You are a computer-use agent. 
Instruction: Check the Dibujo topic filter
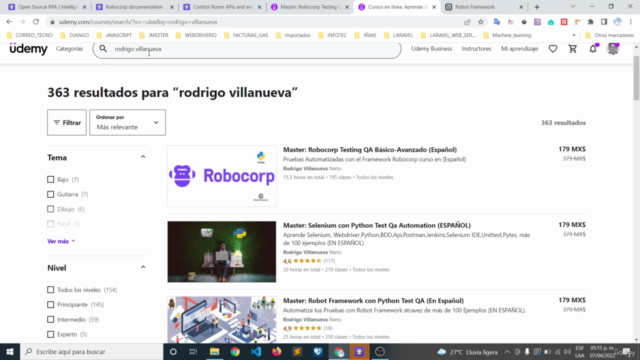coord(51,209)
